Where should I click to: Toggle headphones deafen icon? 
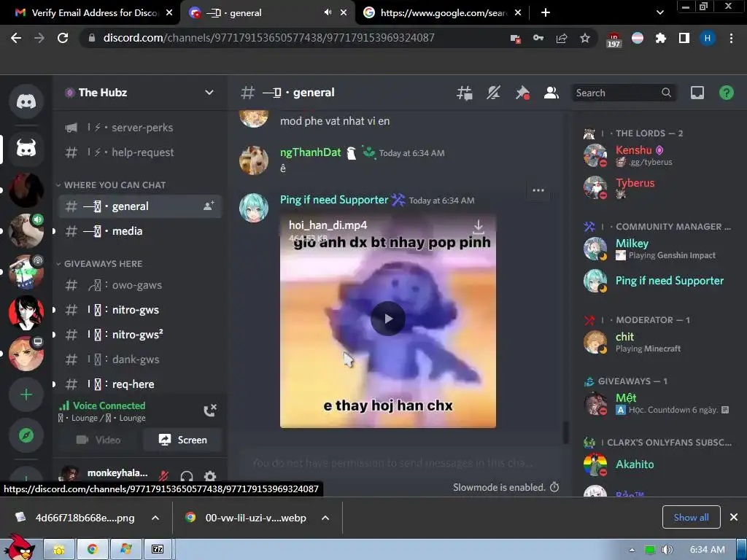[187, 475]
